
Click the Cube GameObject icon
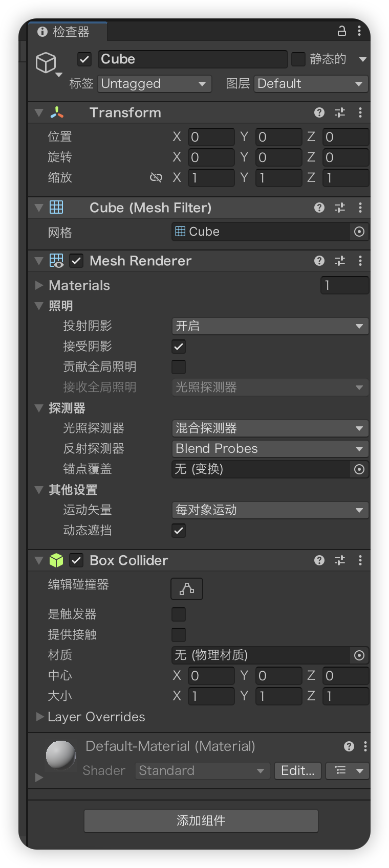(x=46, y=63)
